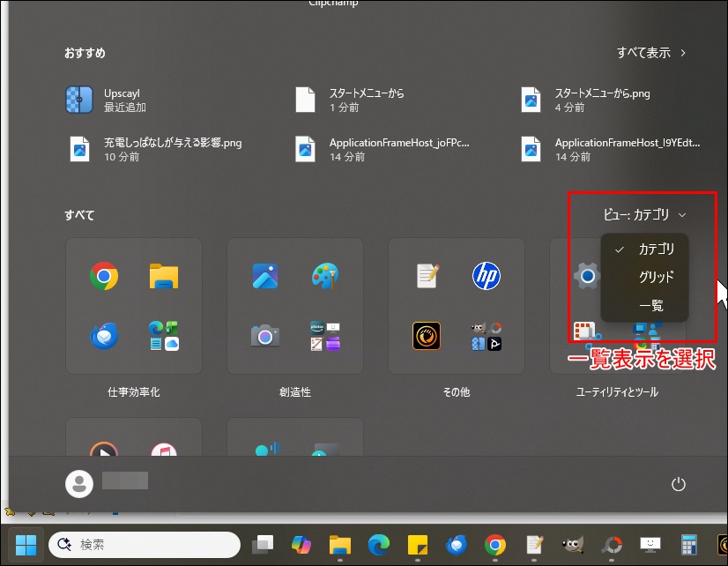Open File Explorer in the 仕事効率化 group

coord(164,278)
